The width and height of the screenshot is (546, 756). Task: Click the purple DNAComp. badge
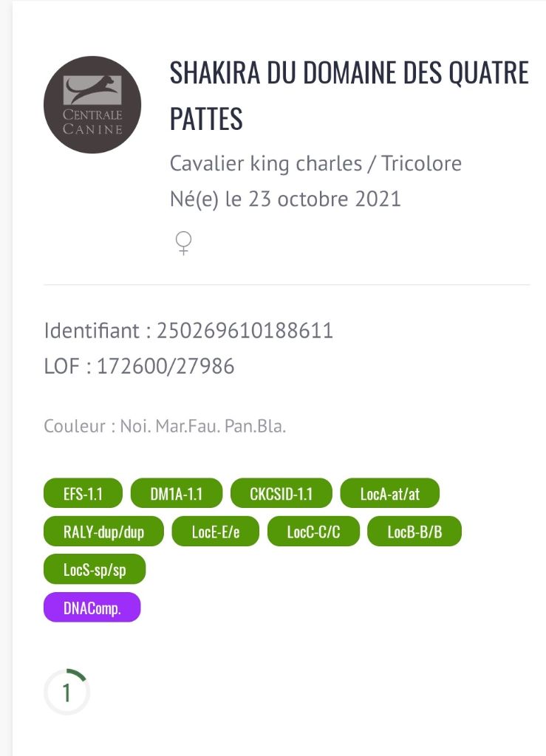coord(92,607)
